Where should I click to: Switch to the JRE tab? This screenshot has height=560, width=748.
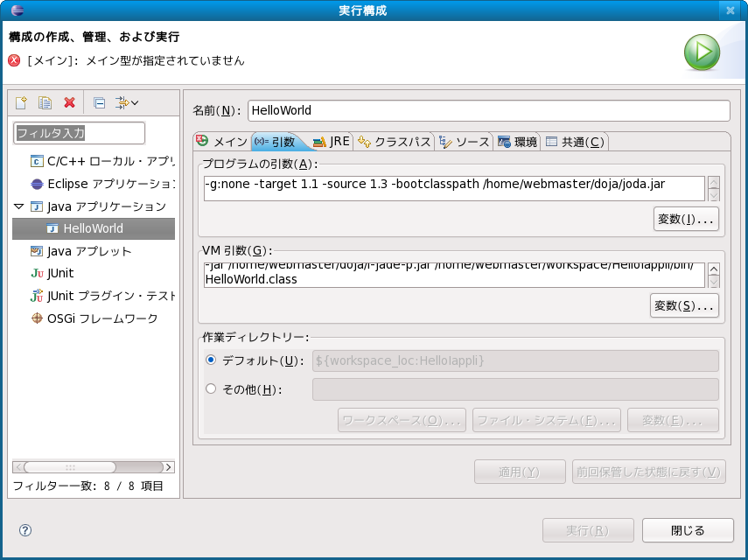tap(332, 142)
